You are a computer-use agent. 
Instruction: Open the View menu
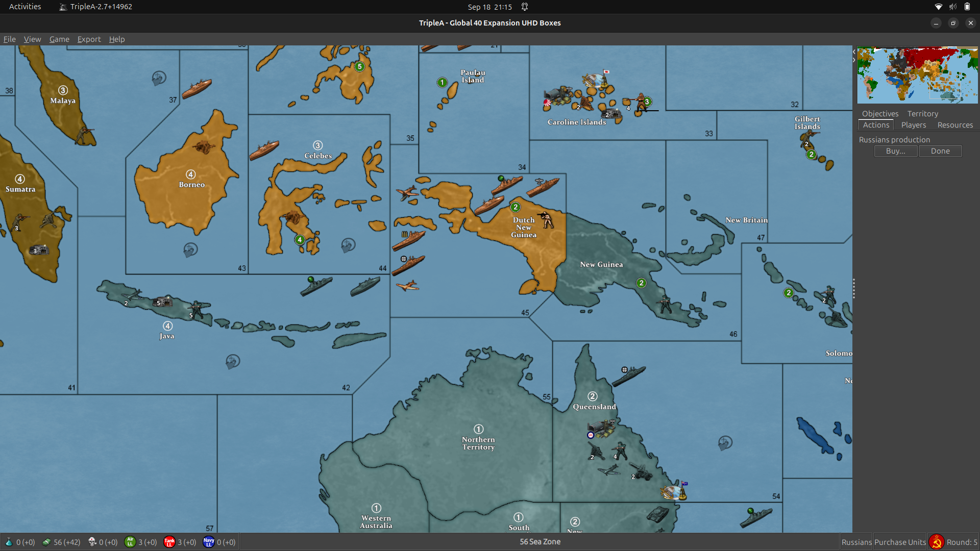[32, 39]
